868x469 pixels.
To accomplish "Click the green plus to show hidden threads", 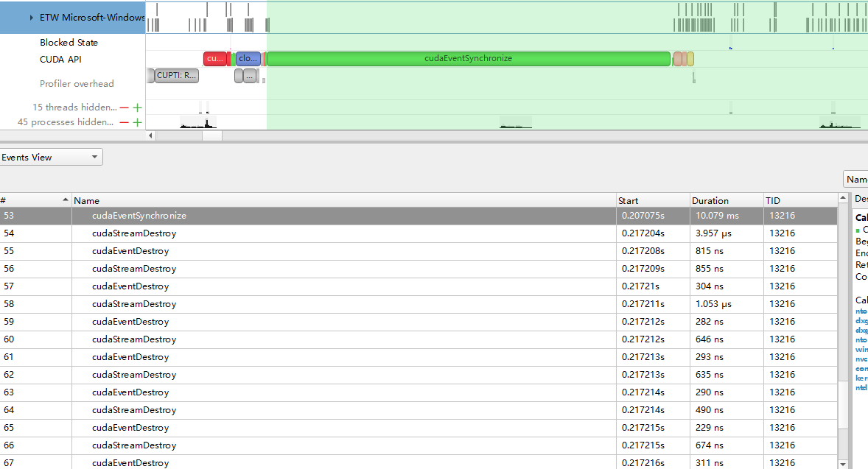I will click(137, 107).
